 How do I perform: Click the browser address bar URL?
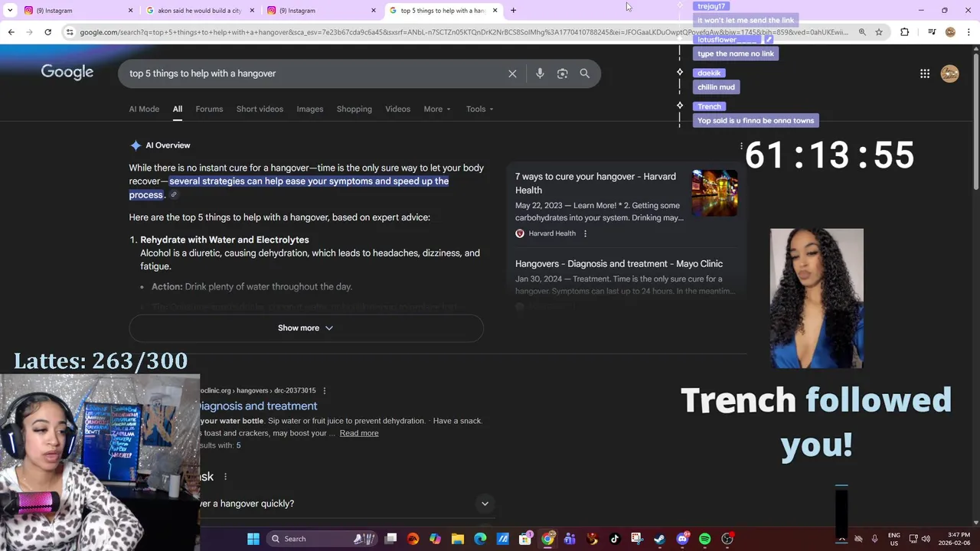pos(463,32)
